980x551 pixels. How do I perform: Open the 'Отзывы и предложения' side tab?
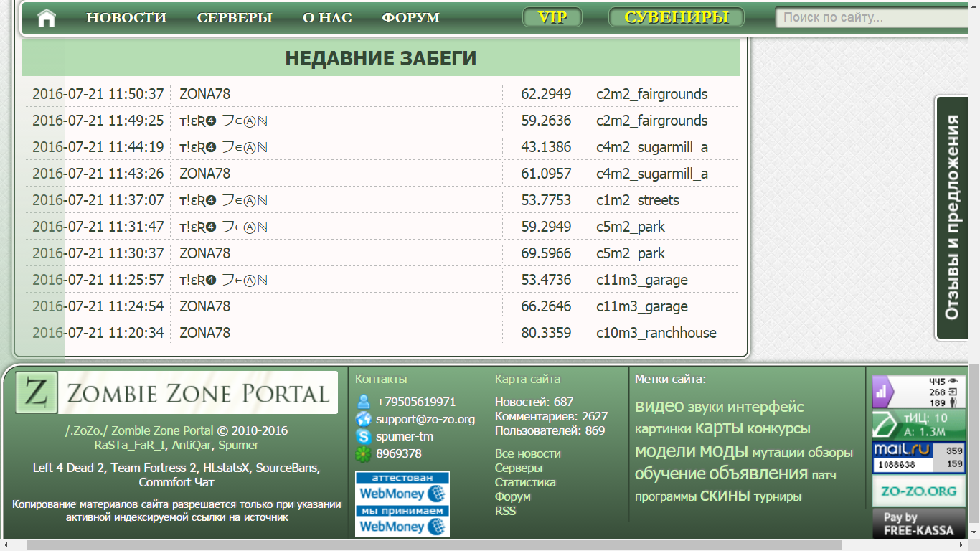pos(951,217)
